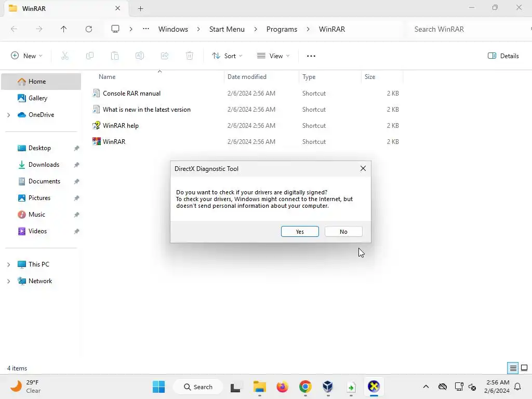Go back with the back arrow
The image size is (532, 399).
coord(14,29)
